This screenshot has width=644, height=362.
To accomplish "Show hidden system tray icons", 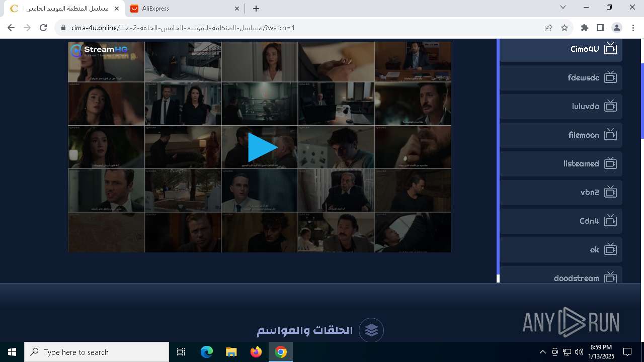I will [542, 352].
